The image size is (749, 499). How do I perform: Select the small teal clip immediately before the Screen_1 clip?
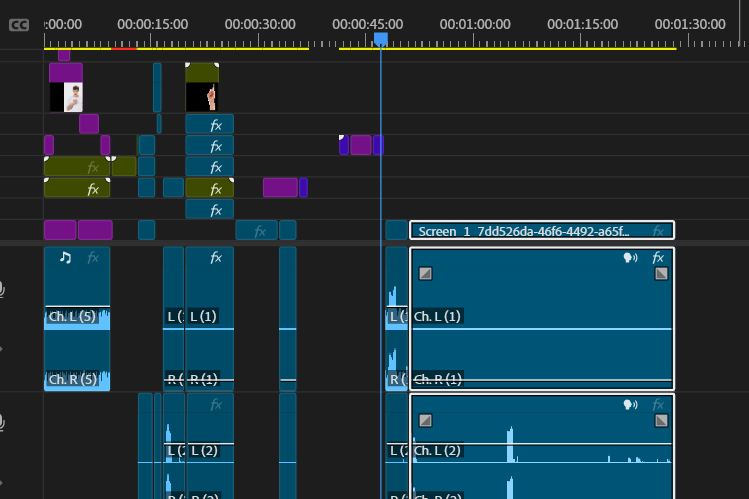click(x=396, y=230)
